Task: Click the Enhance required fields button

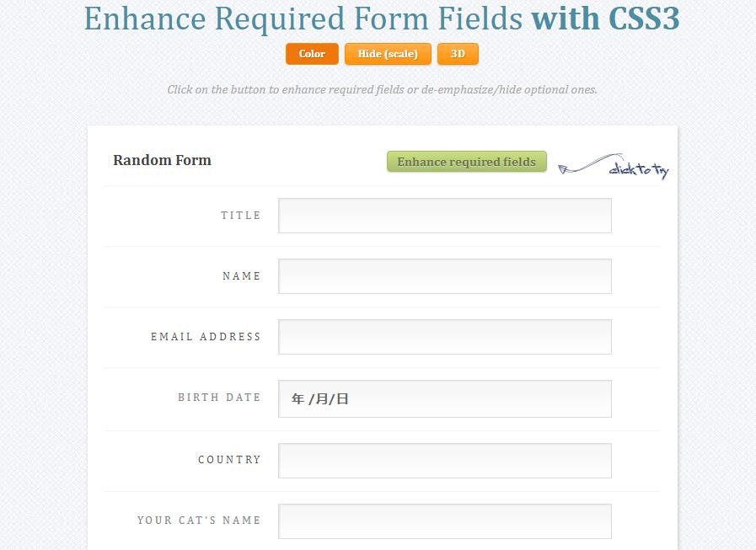Action: (x=467, y=162)
